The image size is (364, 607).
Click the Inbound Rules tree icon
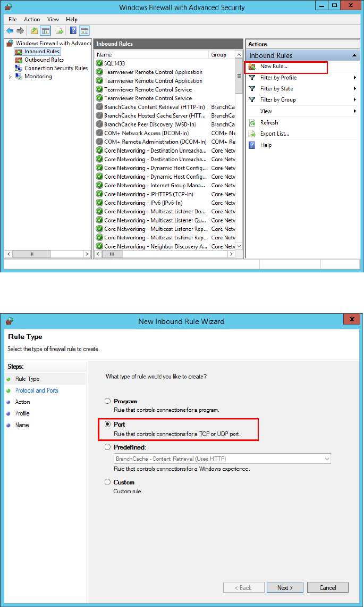[x=18, y=52]
